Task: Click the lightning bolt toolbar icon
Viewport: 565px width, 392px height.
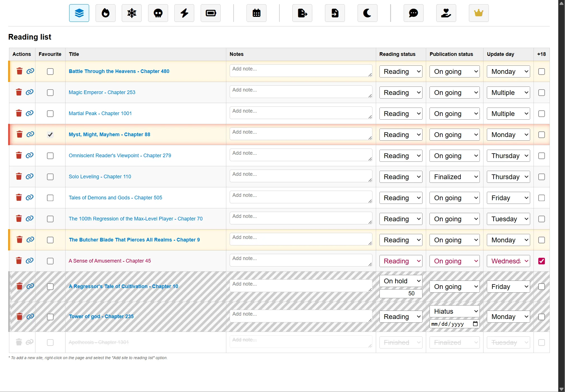Action: pyautogui.click(x=184, y=13)
